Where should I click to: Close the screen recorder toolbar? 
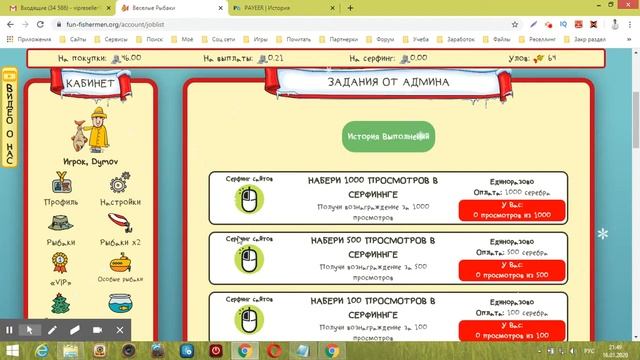coord(120,330)
